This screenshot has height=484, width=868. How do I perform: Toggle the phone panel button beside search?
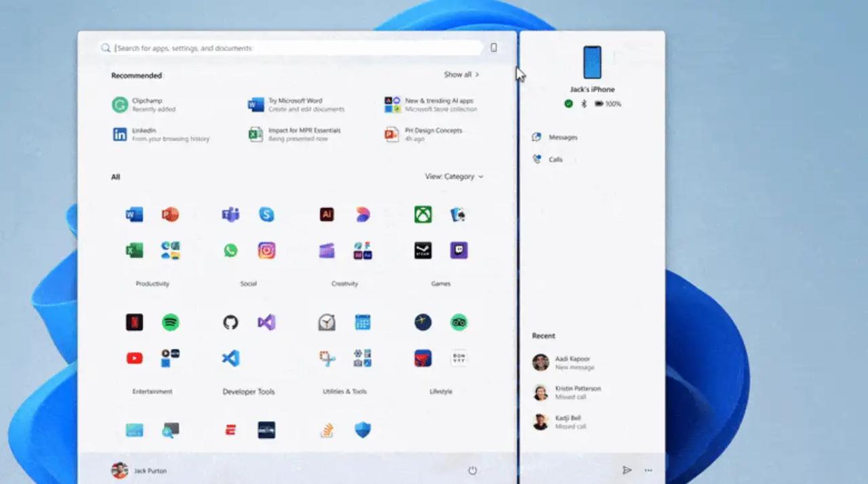coord(494,48)
